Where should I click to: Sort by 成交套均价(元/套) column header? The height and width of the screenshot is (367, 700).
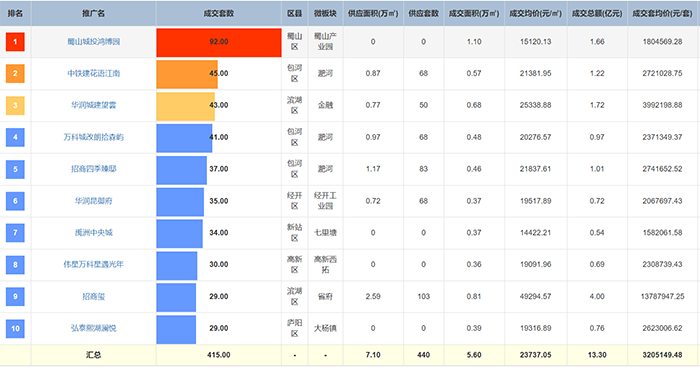click(x=662, y=13)
